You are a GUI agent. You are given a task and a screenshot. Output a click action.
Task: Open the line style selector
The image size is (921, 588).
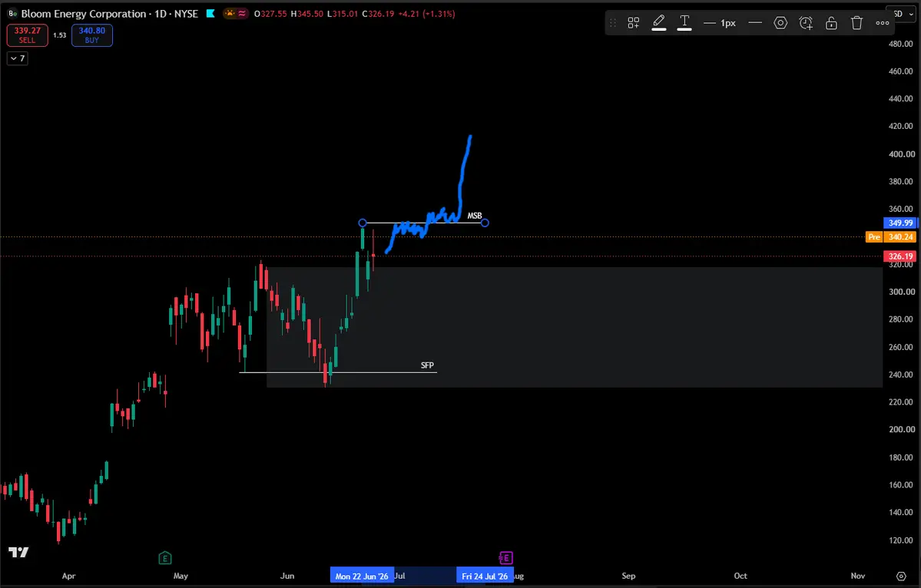pyautogui.click(x=755, y=23)
